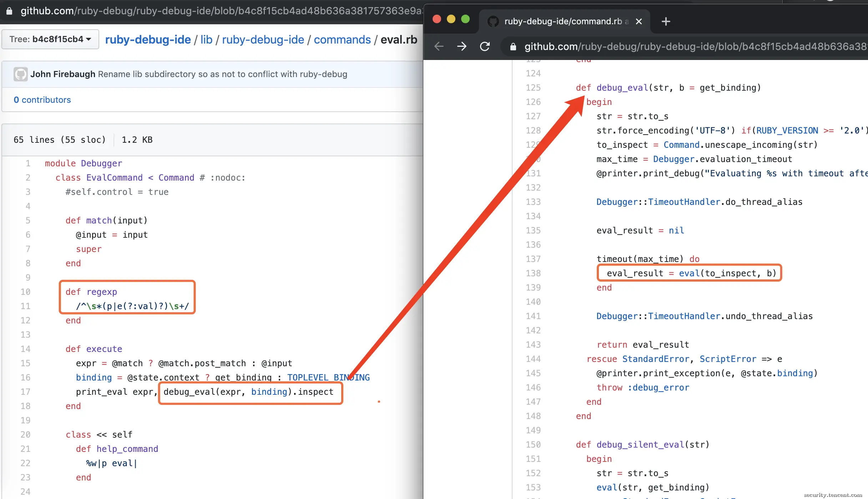Close the command.rb browser tab
The image size is (868, 499).
pyautogui.click(x=639, y=21)
